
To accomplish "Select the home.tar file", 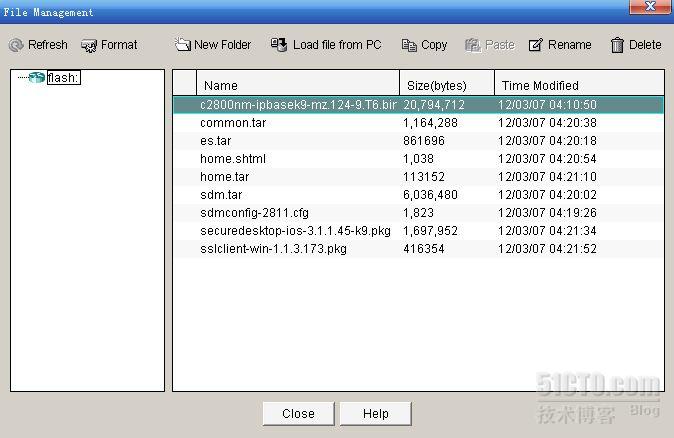I will pyautogui.click(x=224, y=177).
